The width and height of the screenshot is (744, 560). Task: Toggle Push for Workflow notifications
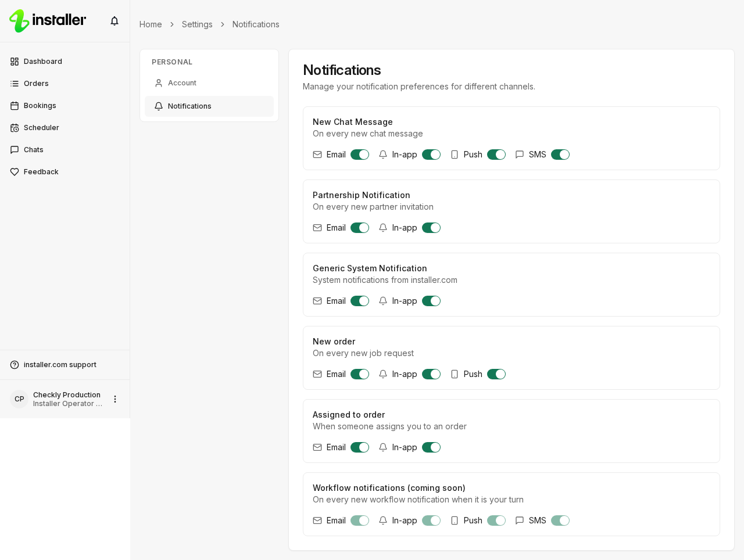click(x=496, y=520)
